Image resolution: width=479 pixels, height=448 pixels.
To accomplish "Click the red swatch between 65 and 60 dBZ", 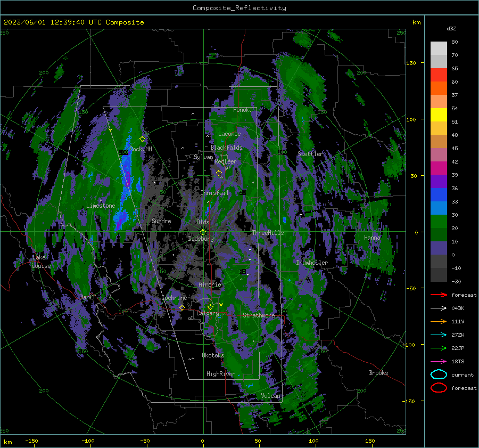I will click(439, 75).
